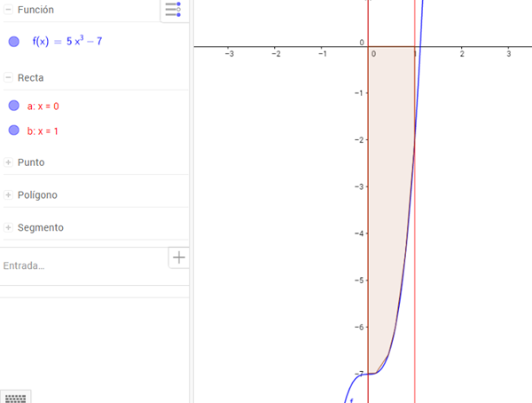Collapse the Recta category
This screenshot has height=403, width=532.
pyautogui.click(x=8, y=77)
